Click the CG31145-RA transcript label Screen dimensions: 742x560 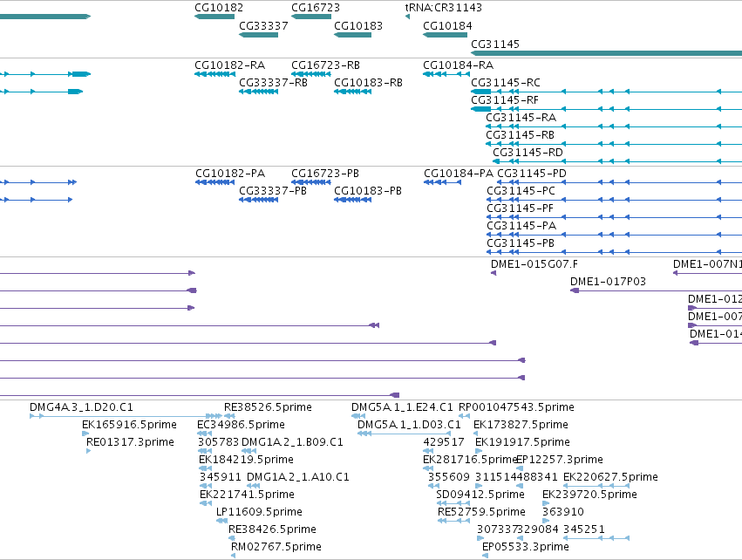(521, 118)
